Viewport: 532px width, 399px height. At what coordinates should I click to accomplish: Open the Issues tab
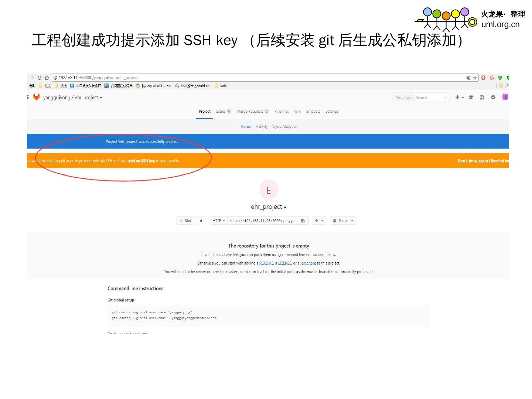pos(223,111)
